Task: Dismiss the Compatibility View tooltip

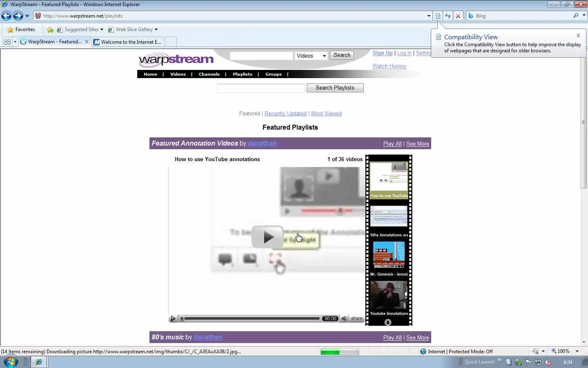Action: (578, 36)
